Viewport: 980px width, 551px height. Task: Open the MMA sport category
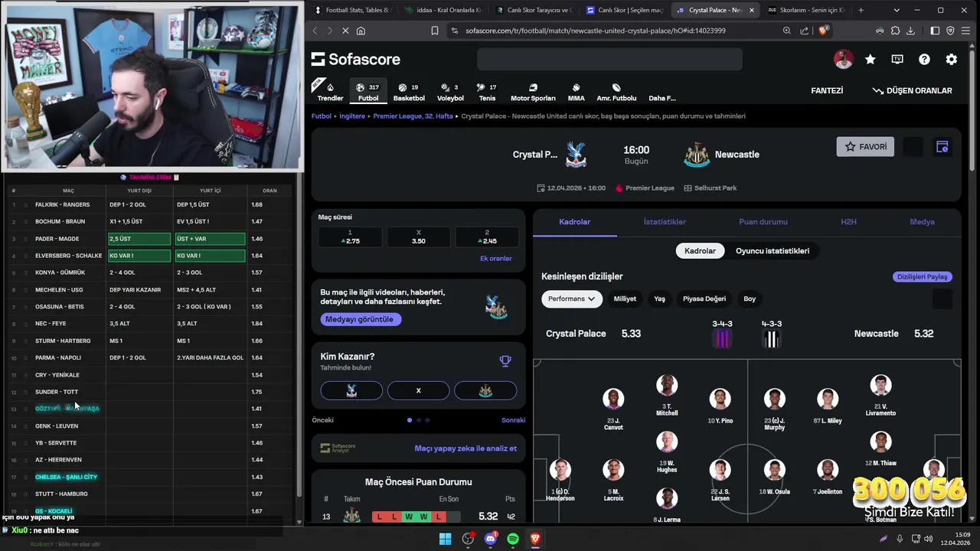pyautogui.click(x=576, y=91)
